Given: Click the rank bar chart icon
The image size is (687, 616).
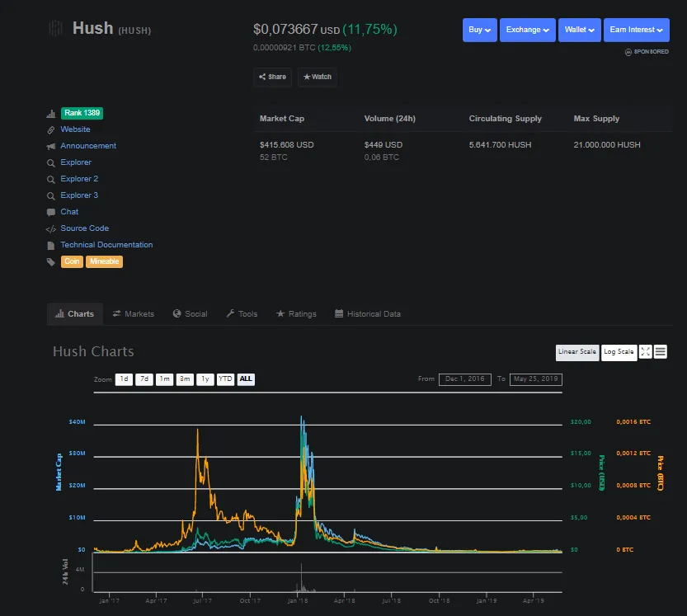Looking at the screenshot, I should click(51, 114).
